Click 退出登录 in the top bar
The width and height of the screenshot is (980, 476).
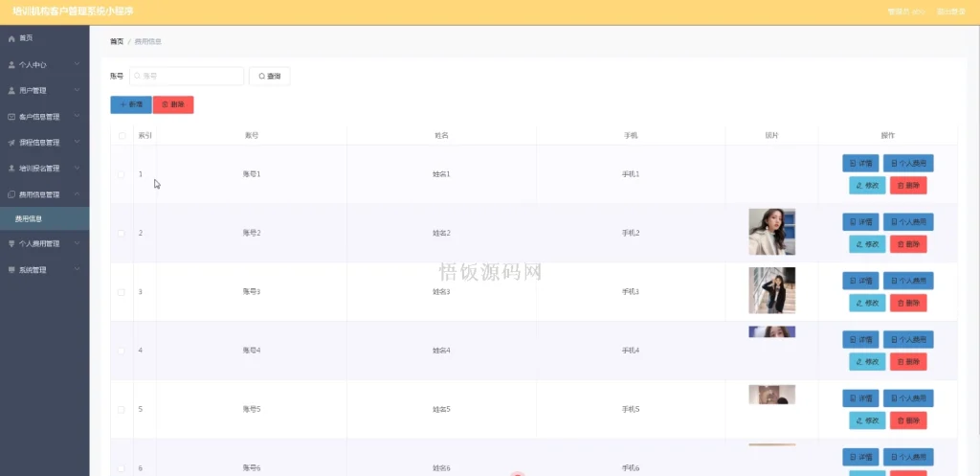point(950,12)
